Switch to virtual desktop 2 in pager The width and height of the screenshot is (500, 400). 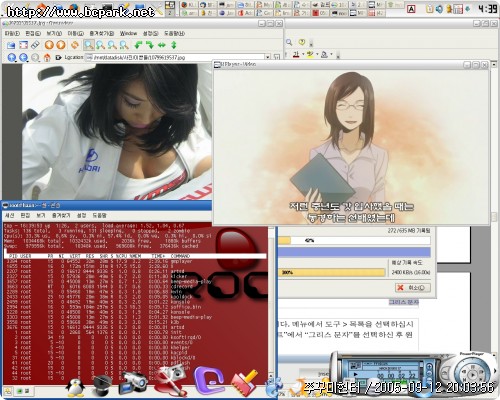pyautogui.click(x=170, y=13)
